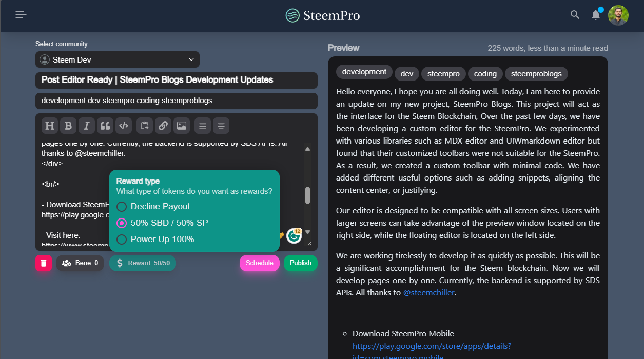The height and width of the screenshot is (359, 644).
Task: Insert a blockquote from the toolbar
Action: pos(105,126)
